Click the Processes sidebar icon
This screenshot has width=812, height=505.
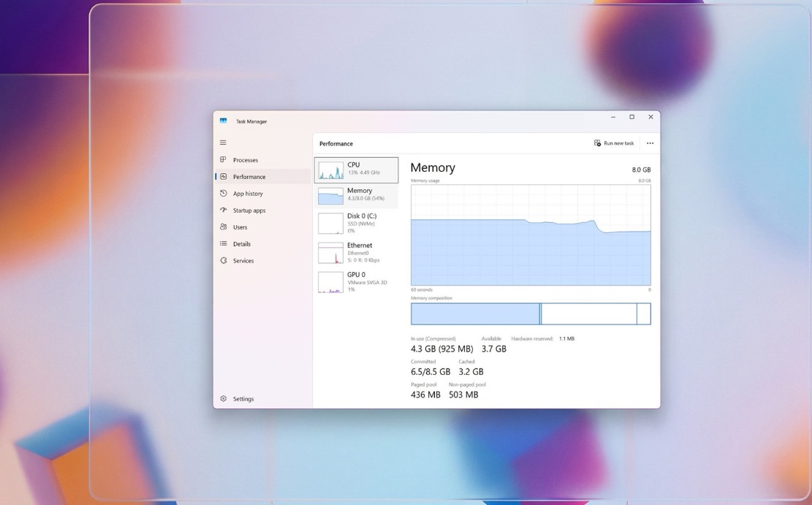point(223,159)
